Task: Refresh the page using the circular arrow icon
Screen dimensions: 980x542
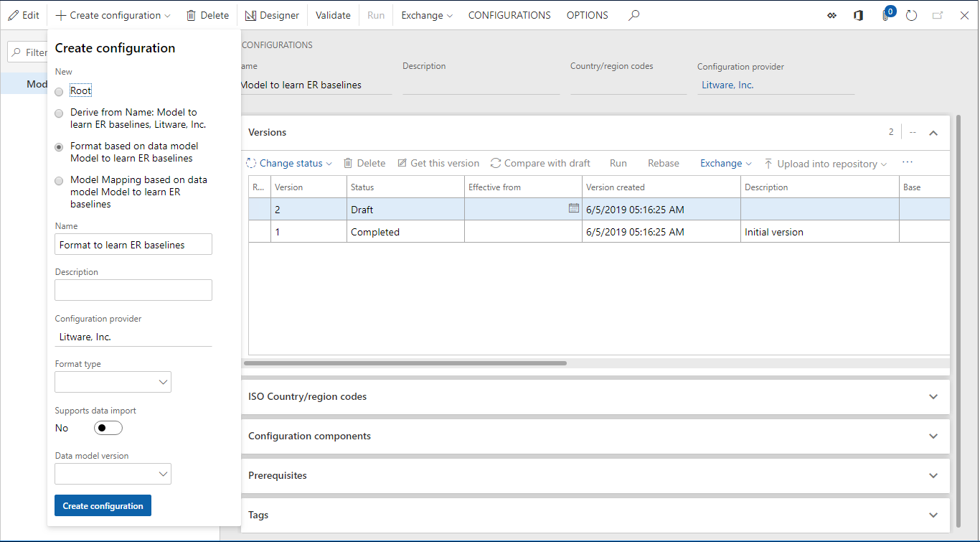Action: coord(911,15)
